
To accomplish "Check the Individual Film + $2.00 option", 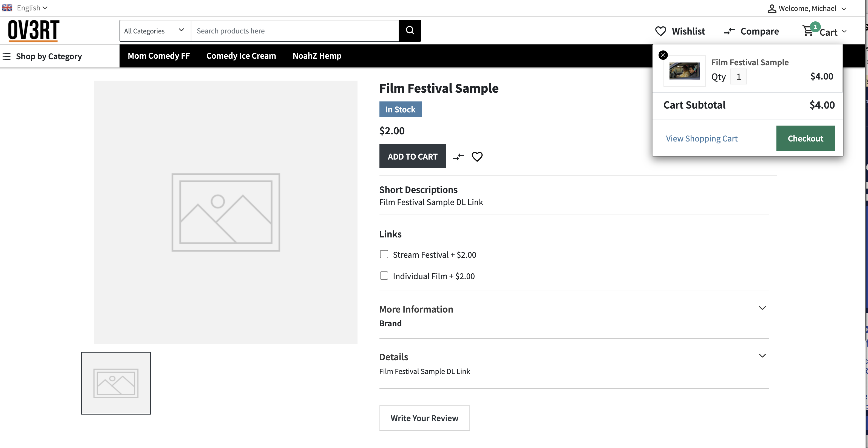I will click(384, 276).
